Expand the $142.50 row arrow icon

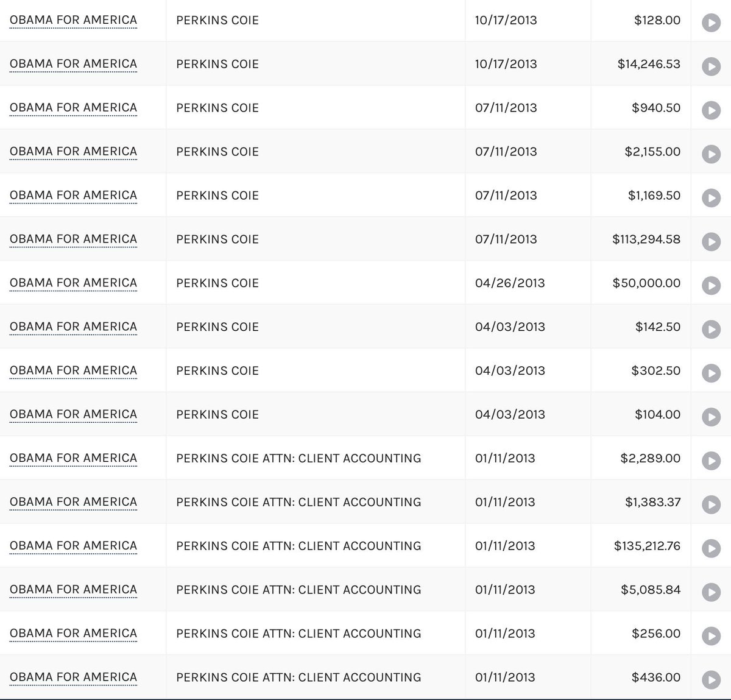tap(711, 330)
